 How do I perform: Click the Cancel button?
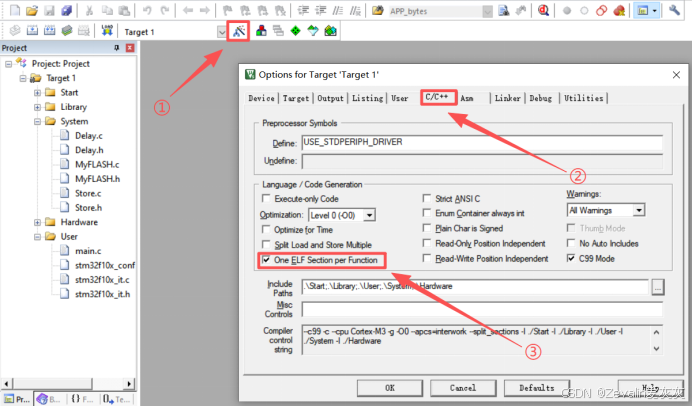point(463,388)
